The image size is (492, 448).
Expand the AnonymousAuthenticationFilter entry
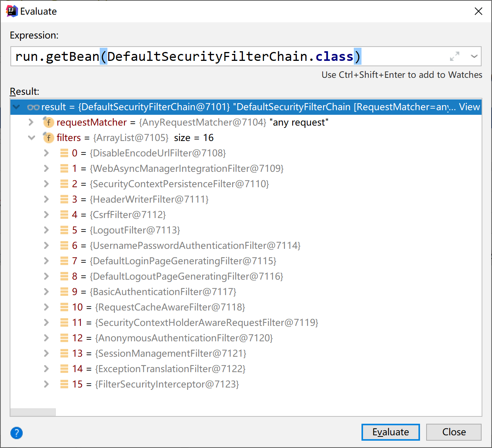(x=47, y=338)
